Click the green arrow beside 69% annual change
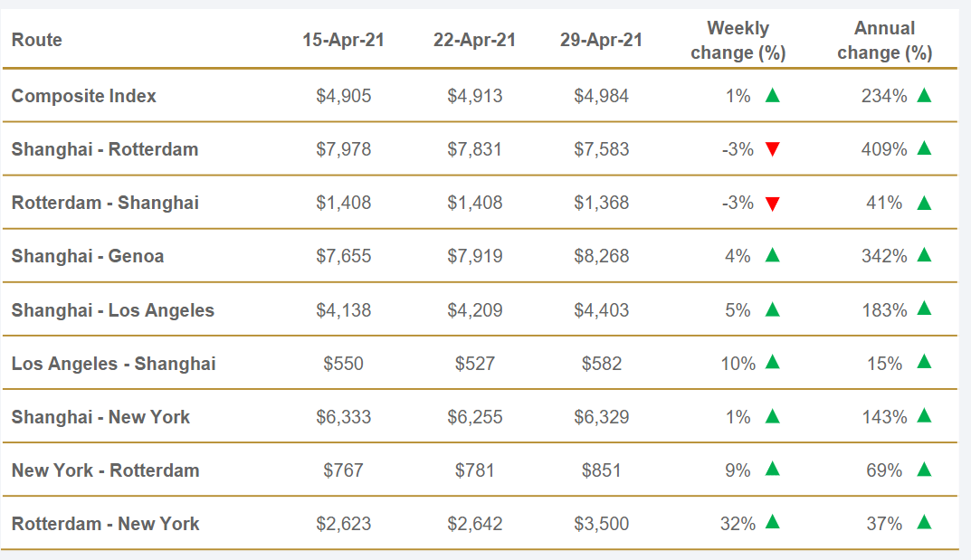971x560 pixels. coord(924,469)
